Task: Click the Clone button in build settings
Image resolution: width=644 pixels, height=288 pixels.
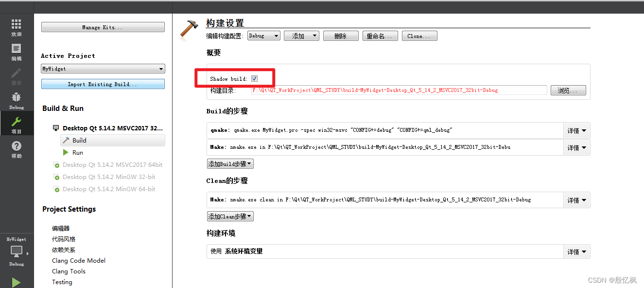Action: click(x=419, y=36)
